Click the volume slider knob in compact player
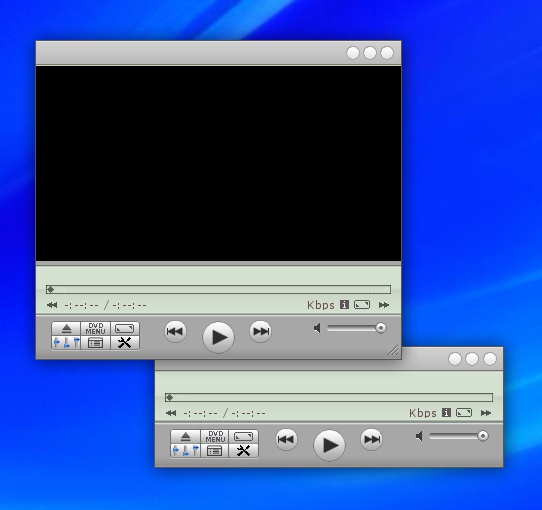 click(x=483, y=436)
